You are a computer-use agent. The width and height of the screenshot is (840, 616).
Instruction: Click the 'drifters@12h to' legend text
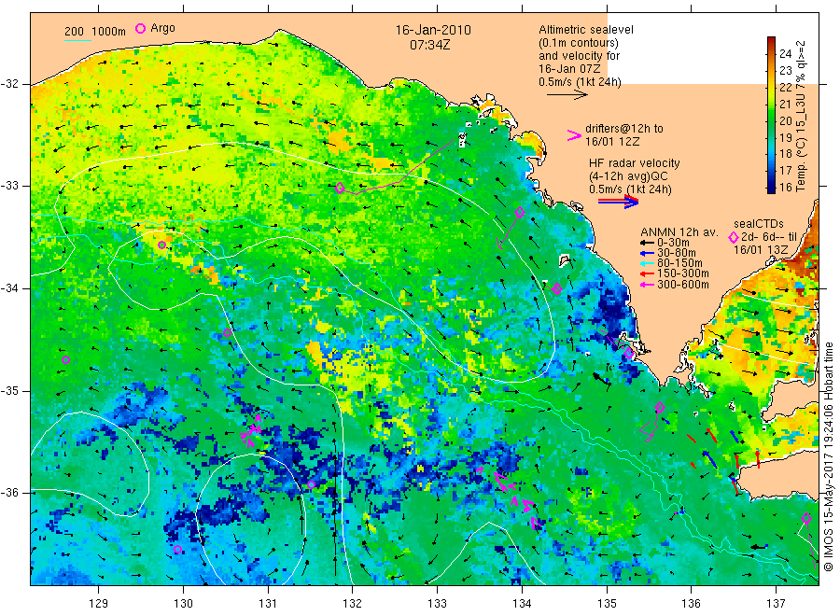pos(624,129)
